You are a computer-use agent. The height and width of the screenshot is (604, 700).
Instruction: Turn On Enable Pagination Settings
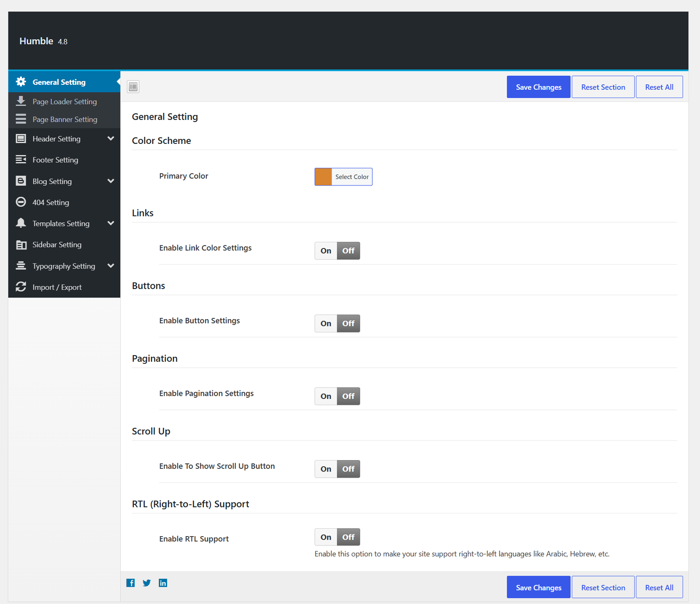[326, 396]
